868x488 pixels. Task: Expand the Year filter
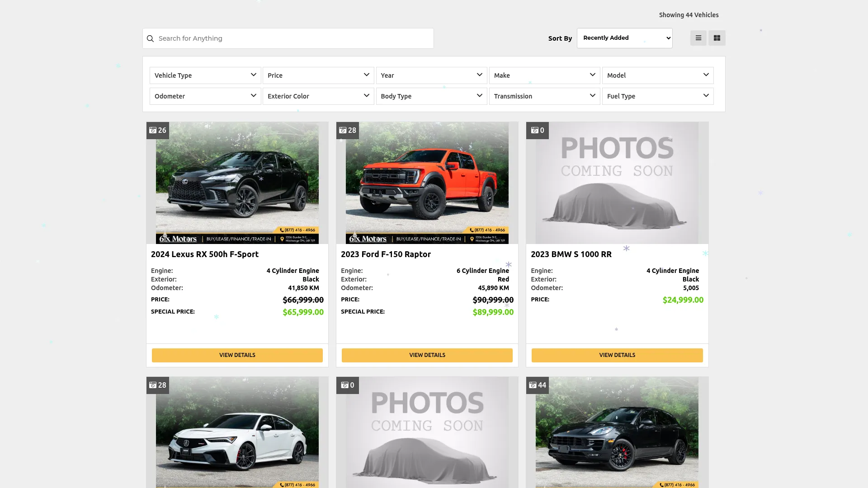(x=431, y=75)
